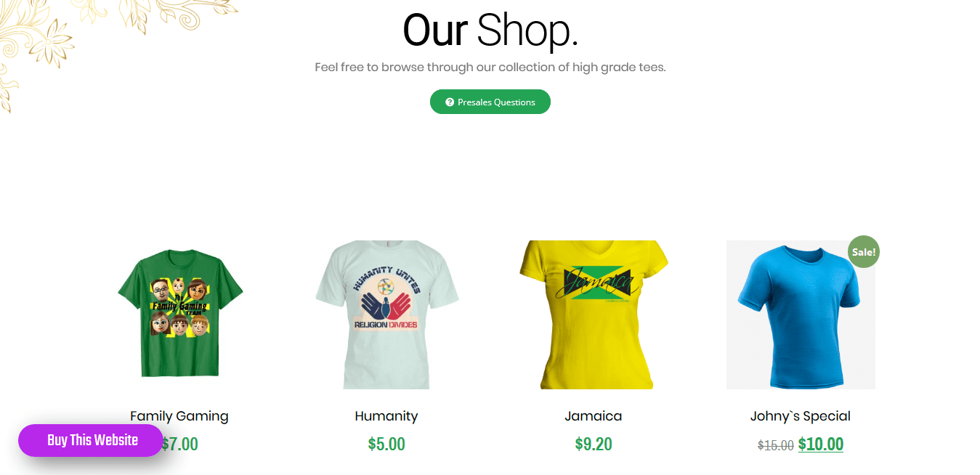Image resolution: width=980 pixels, height=475 pixels.
Task: Open the yellow Jamaica t-shirt image
Action: [x=594, y=314]
